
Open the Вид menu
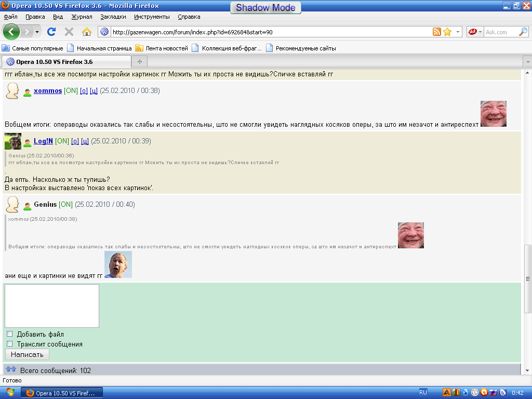[x=58, y=17]
